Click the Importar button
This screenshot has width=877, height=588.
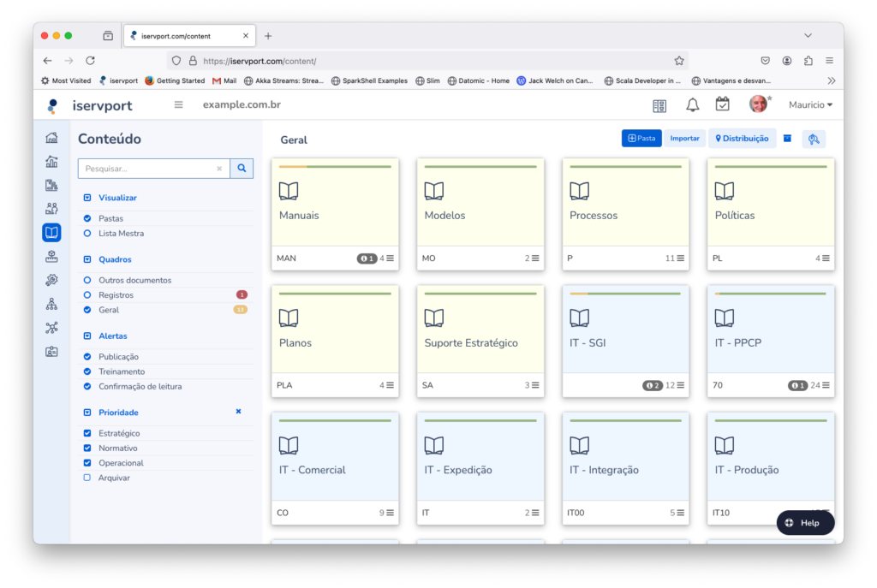tap(684, 138)
